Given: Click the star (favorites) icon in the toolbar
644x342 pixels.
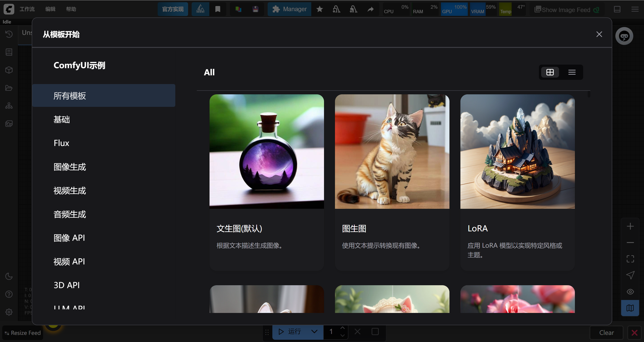Looking at the screenshot, I should (320, 9).
